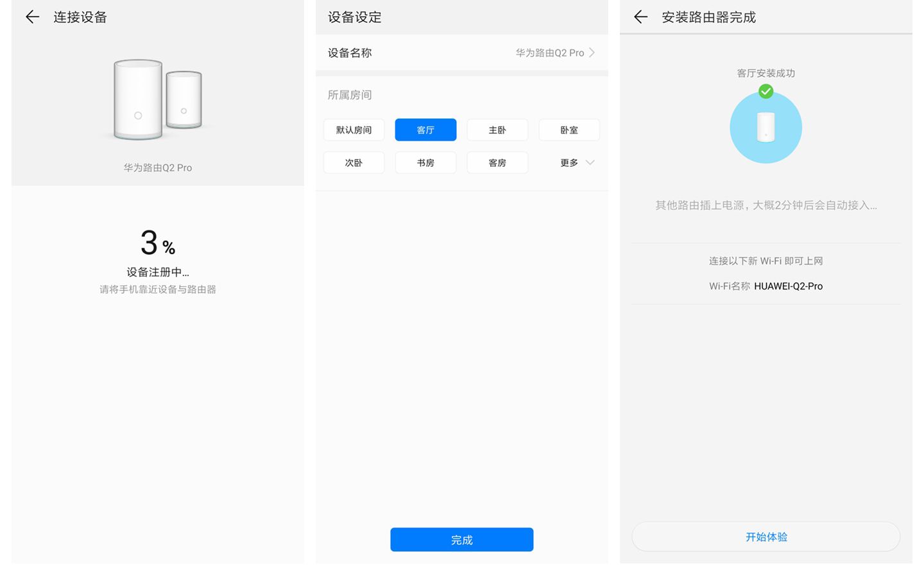Tap the 安装路由器完成 title
The height and width of the screenshot is (575, 924).
point(709,17)
